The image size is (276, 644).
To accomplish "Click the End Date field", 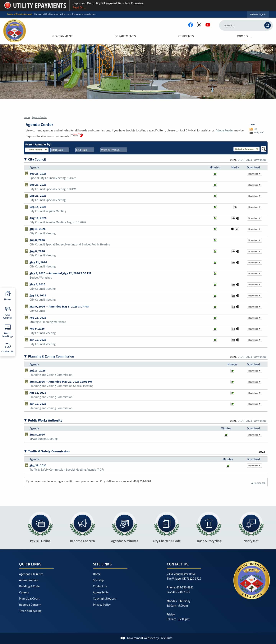I will 85,150.
